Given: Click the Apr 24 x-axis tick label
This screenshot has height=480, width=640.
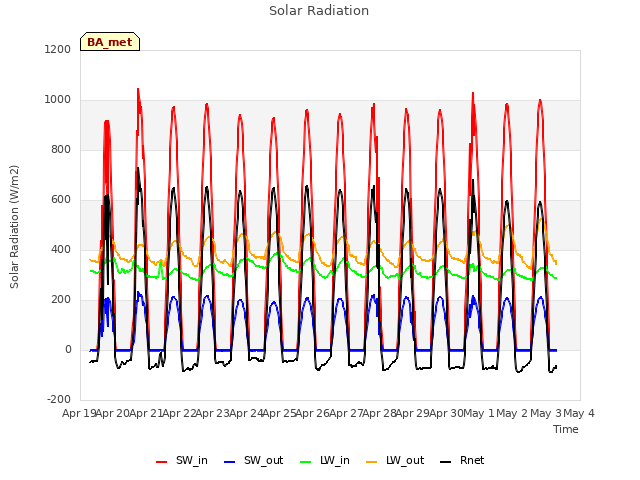Looking at the screenshot, I should pos(246,413).
